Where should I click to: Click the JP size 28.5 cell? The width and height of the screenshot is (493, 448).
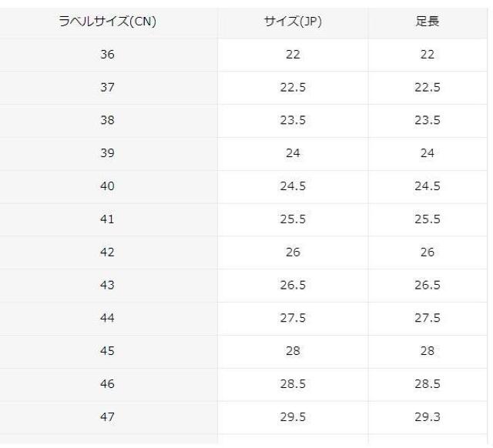pyautogui.click(x=292, y=384)
